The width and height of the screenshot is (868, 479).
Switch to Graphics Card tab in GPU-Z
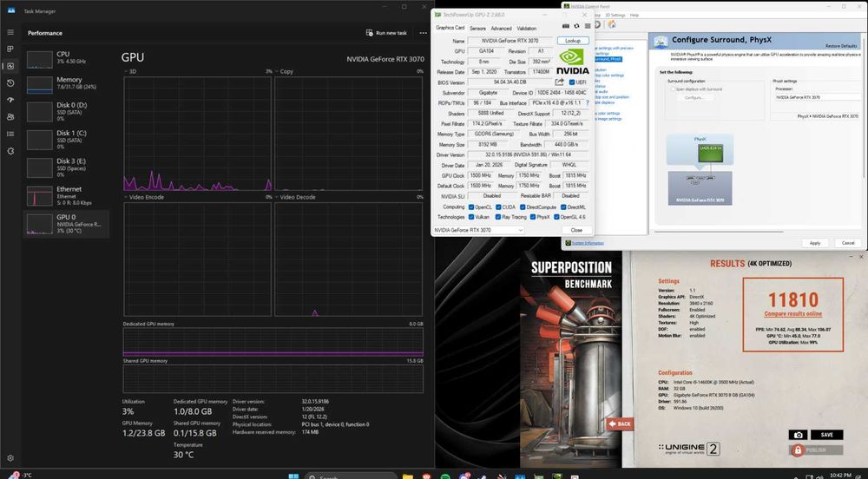pyautogui.click(x=450, y=28)
